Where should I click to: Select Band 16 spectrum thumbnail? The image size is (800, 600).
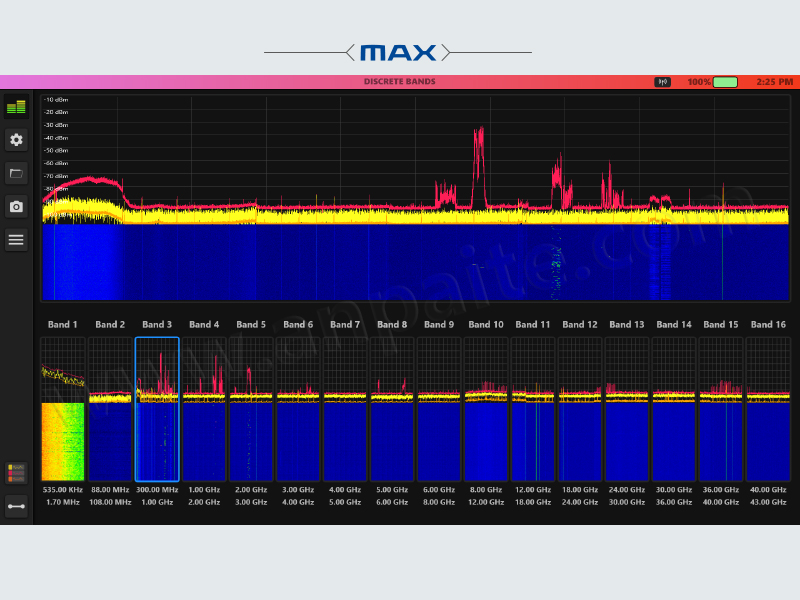768,409
